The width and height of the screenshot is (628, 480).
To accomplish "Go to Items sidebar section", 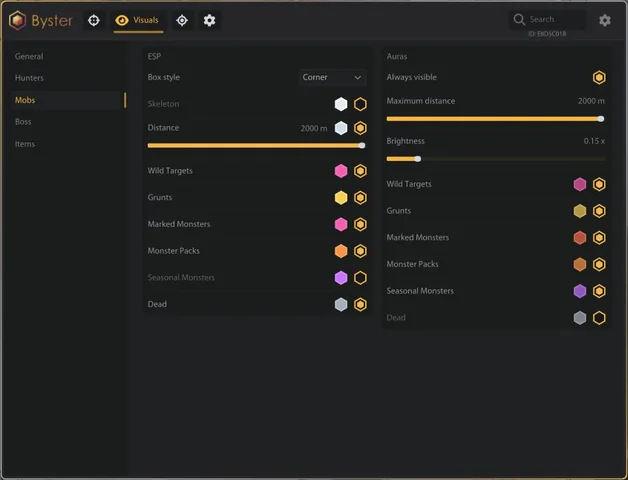I will point(25,144).
